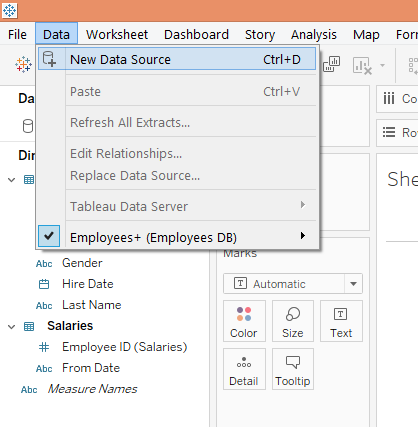
Task: Click the Abc icon next to Last Name
Action: pyautogui.click(x=44, y=306)
